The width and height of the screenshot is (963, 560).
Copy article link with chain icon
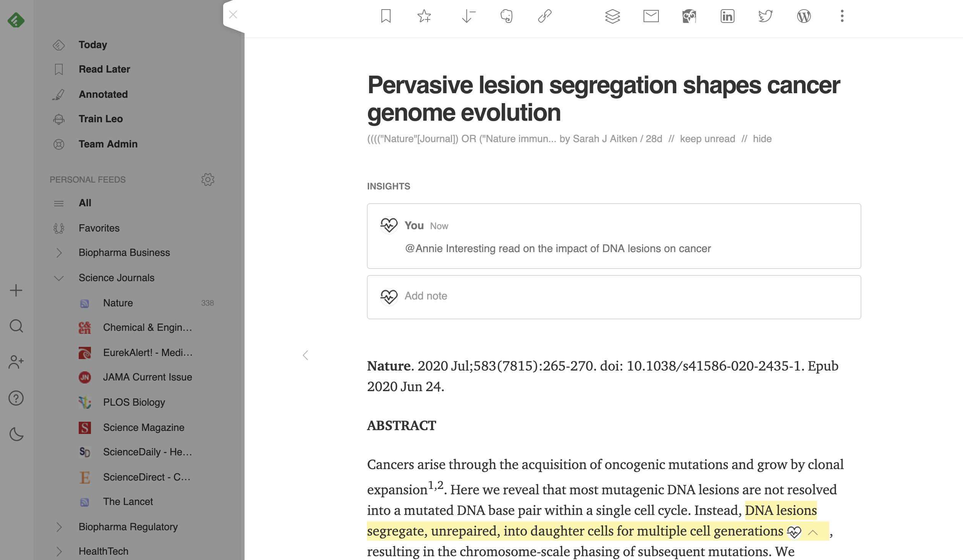coord(545,16)
